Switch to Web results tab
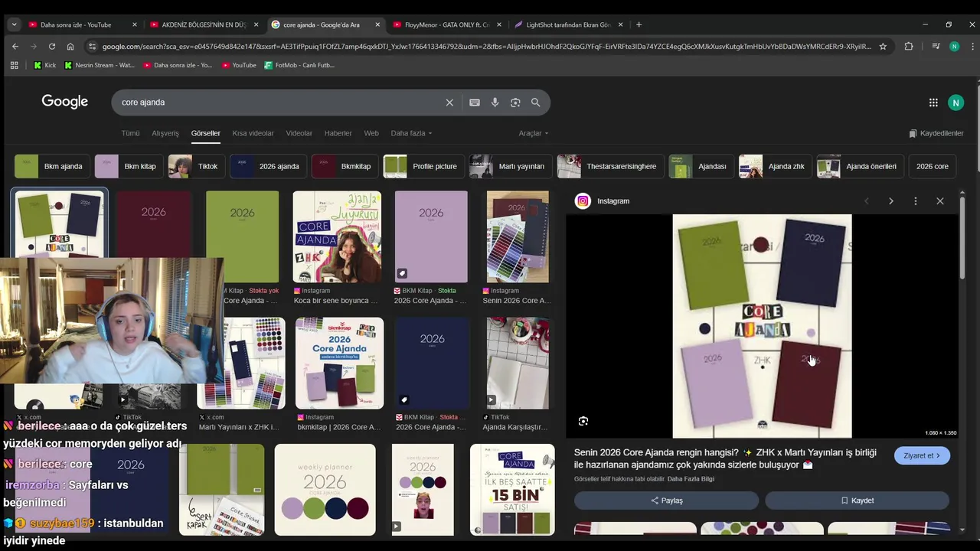Image resolution: width=980 pixels, height=551 pixels. point(371,133)
